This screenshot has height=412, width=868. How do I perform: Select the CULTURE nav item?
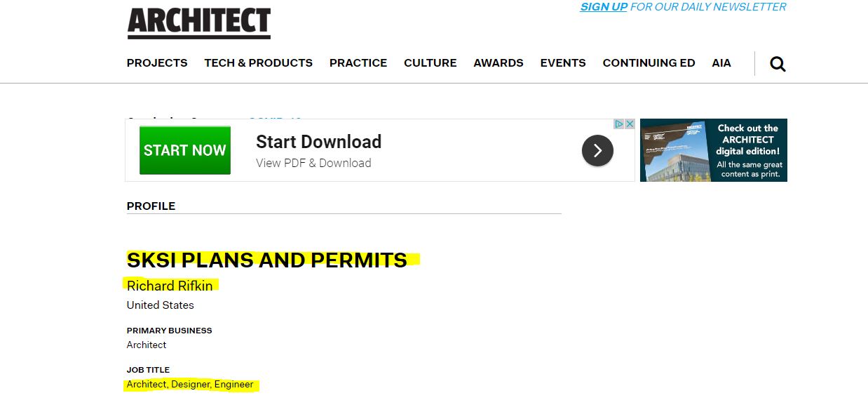click(x=430, y=63)
